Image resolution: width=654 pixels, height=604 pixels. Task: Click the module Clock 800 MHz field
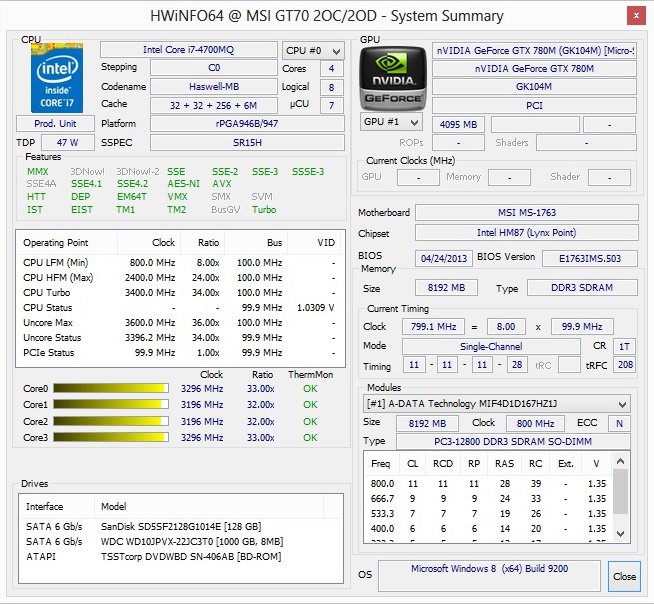(x=535, y=423)
